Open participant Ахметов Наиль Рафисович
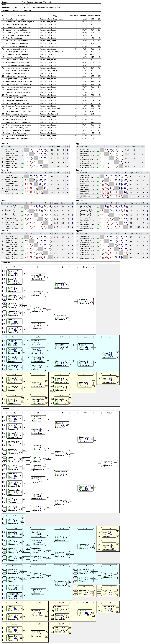This screenshot has width=151, height=644. click(x=16, y=25)
